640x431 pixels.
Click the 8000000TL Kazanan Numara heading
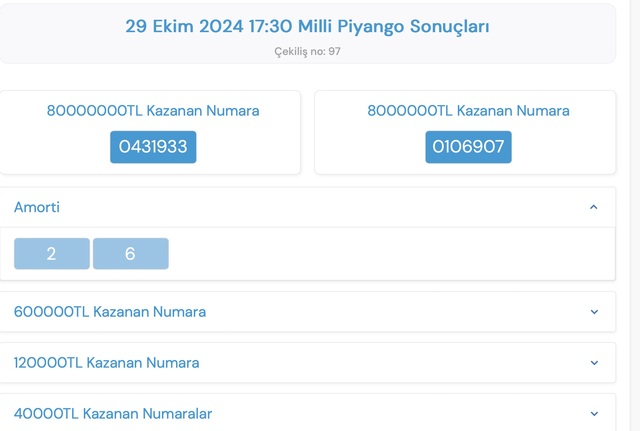[x=468, y=111]
